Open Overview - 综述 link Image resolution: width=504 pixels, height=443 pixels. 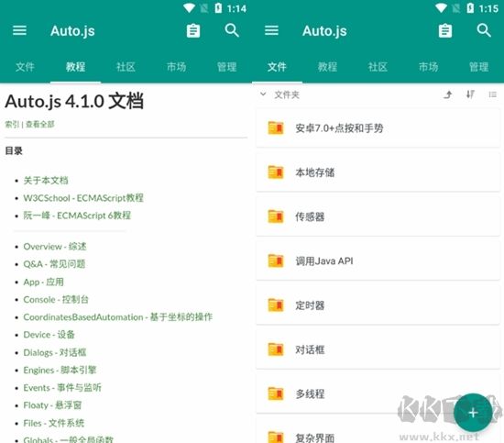tap(55, 247)
